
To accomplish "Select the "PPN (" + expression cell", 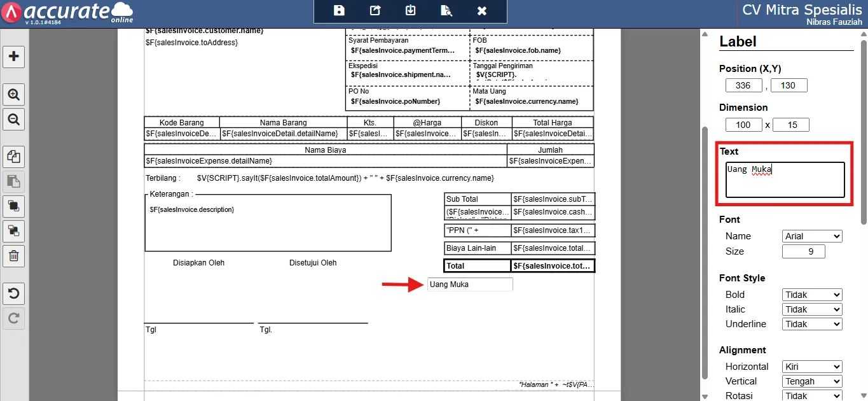I will point(478,230).
